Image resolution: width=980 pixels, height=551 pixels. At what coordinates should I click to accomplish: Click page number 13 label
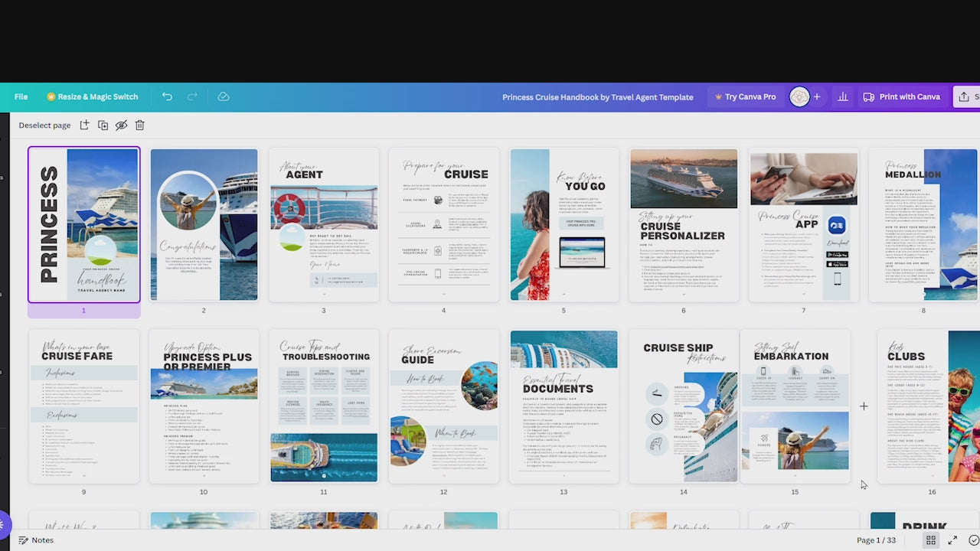click(x=563, y=492)
